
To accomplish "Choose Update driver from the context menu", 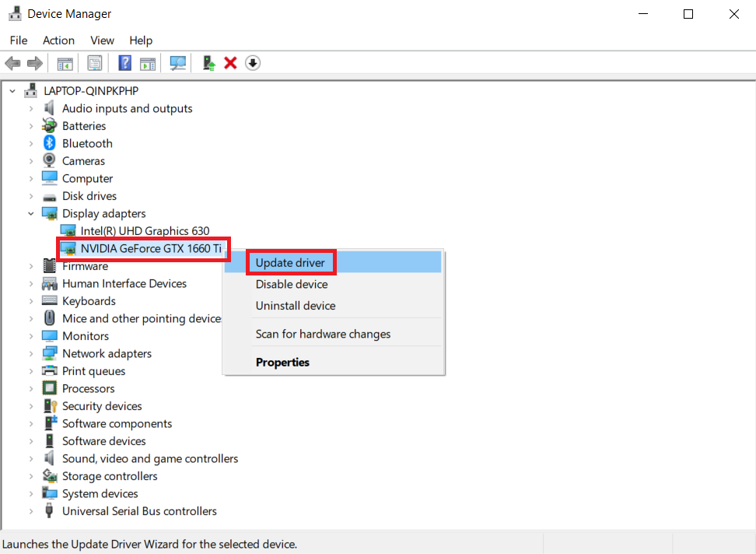I will 290,263.
